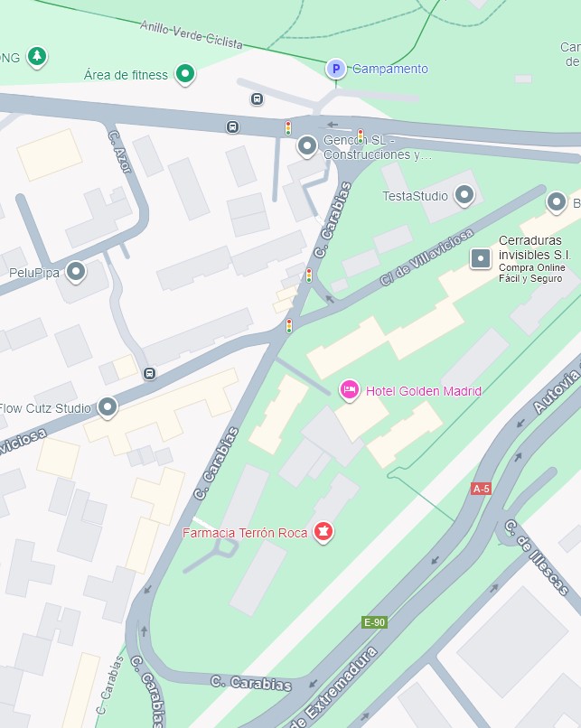Screen dimensions: 581x728
Task: Click the Farmacia Terrón Roca text label
Action: (245, 533)
